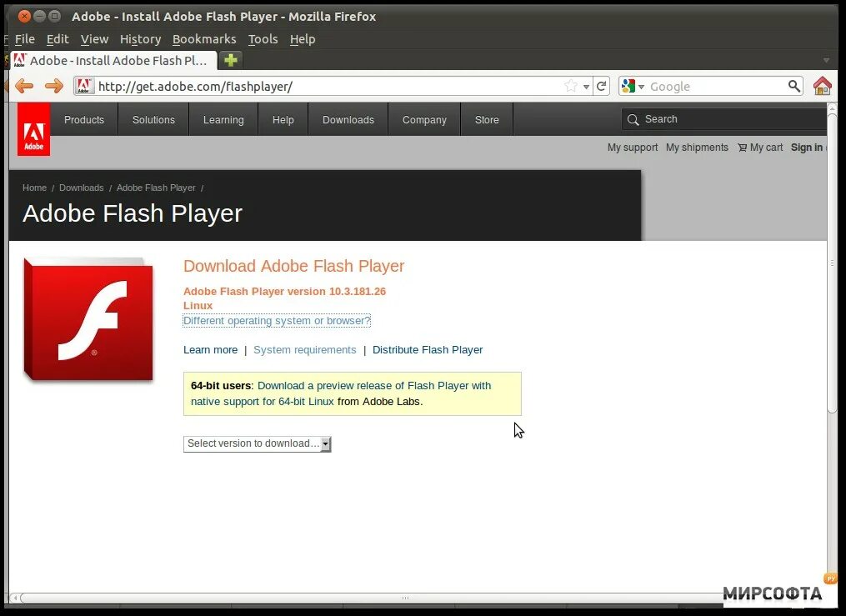
Task: Open Company in Adobe navigation
Action: point(424,120)
